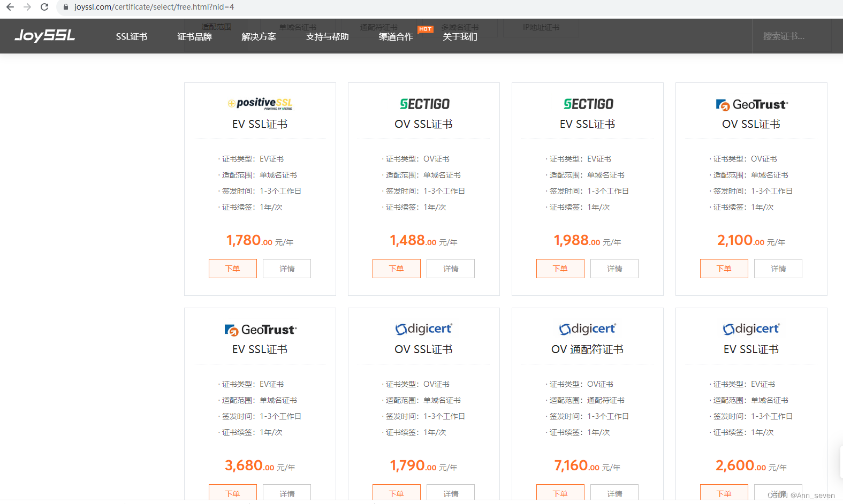Click 适配范围: 通配符证书 in DigiCert wildcard card
Viewport: 843px width, 504px height.
[x=586, y=400]
